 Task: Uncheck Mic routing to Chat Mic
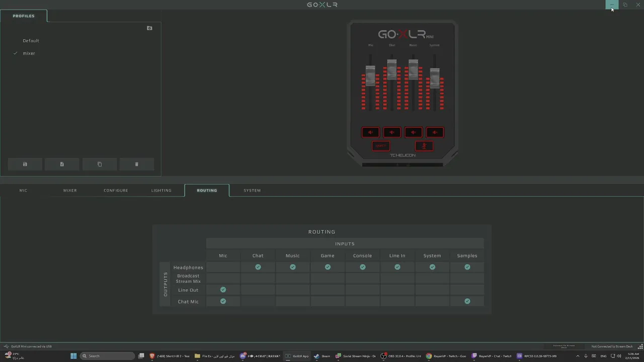pos(223,302)
